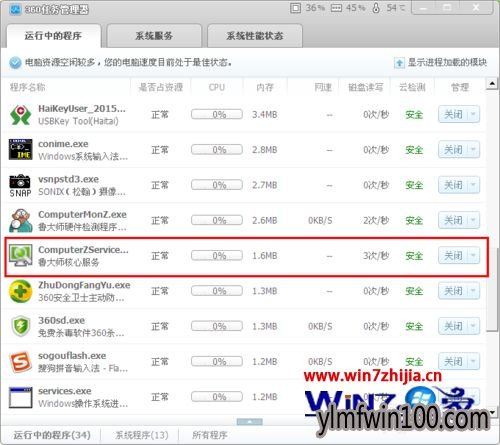Click the ComputerMonZ.exe Ludashi icon
The width and height of the screenshot is (500, 445).
point(20,221)
